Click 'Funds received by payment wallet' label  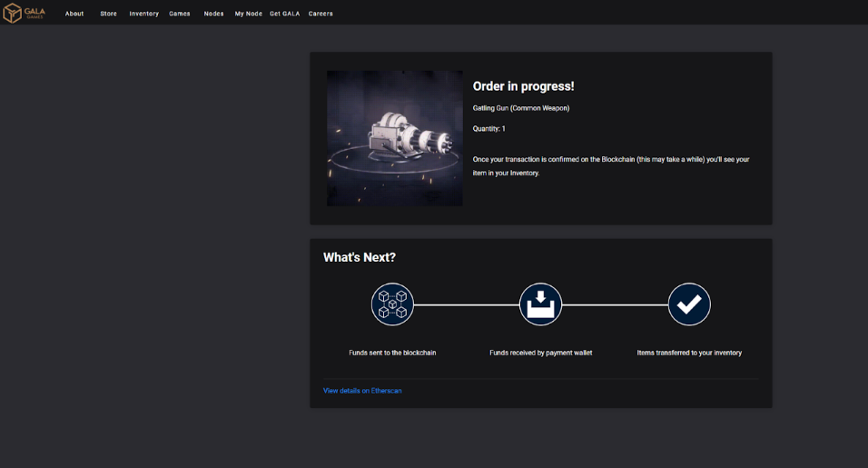coord(541,353)
